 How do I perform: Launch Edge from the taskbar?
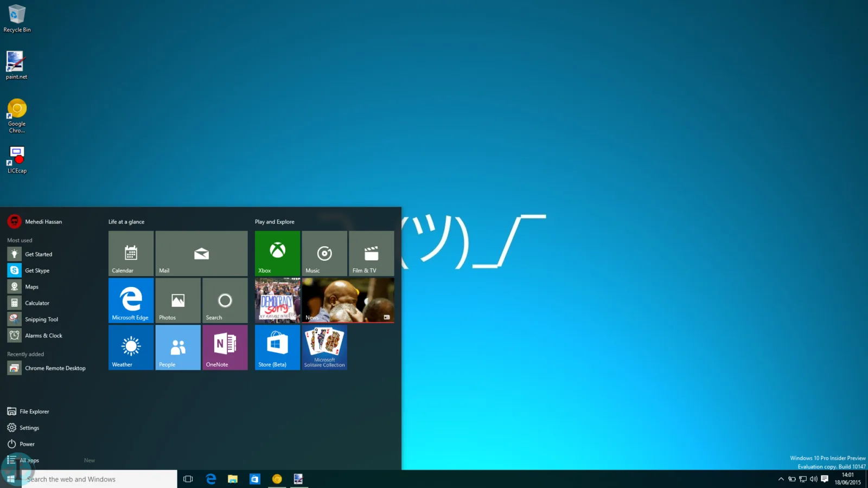(211, 479)
